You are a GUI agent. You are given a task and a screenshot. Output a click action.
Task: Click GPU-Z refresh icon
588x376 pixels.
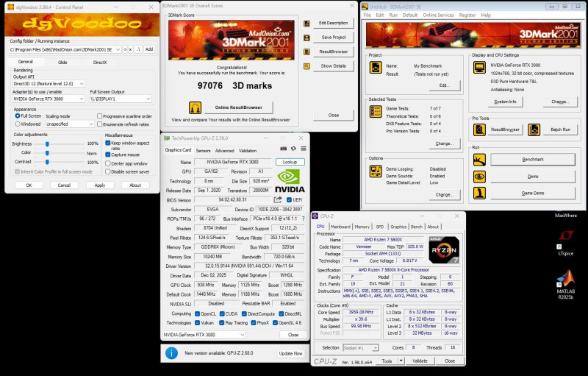pyautogui.click(x=293, y=149)
